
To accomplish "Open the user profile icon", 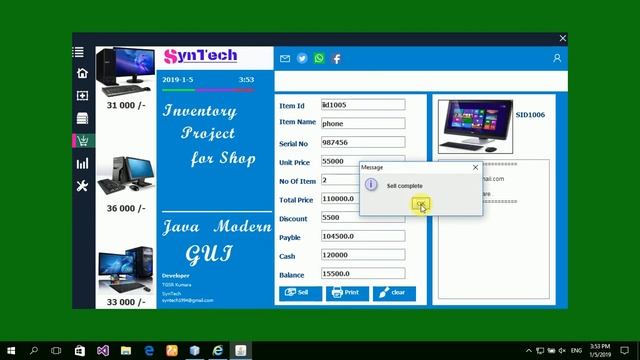I will pyautogui.click(x=557, y=58).
